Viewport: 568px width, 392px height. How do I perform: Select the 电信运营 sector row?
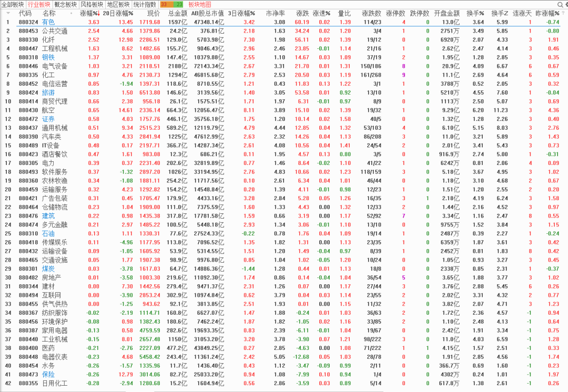pos(284,84)
